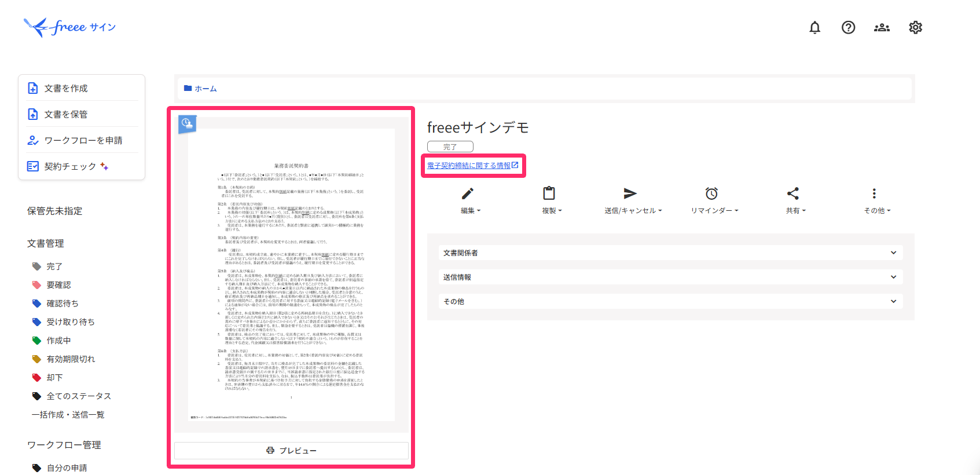
Task: Click the その他 three-dots icon
Action: (874, 193)
